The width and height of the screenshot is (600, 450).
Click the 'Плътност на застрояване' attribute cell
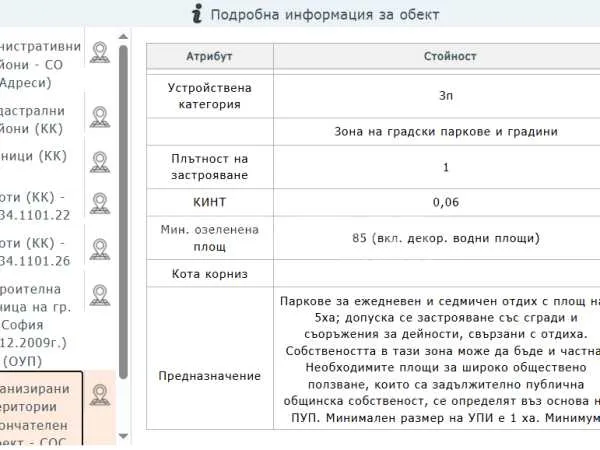click(210, 167)
